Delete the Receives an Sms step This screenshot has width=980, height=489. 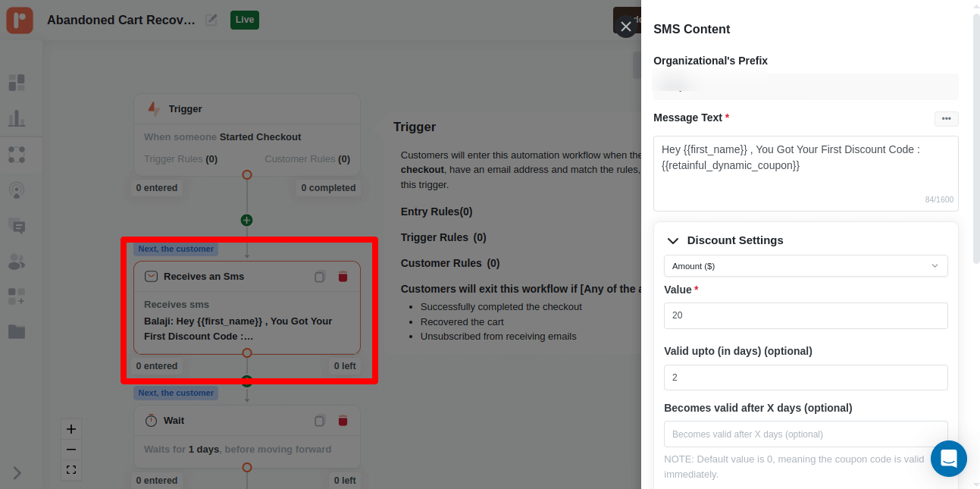coord(343,277)
